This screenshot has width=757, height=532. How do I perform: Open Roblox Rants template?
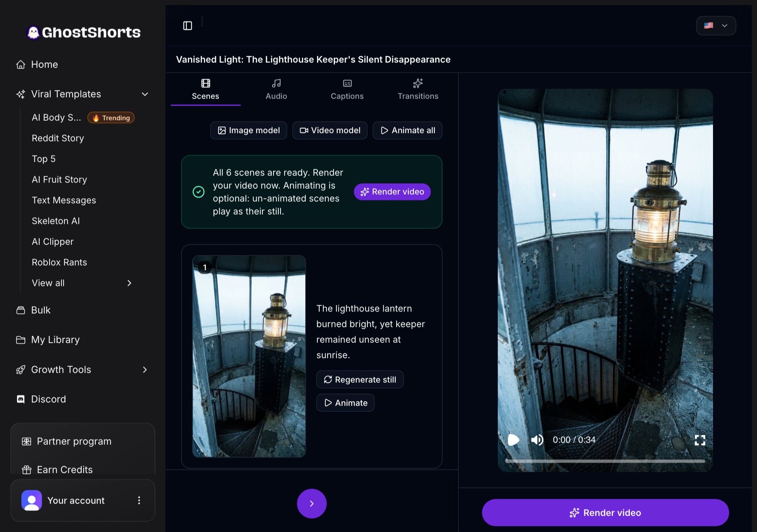point(59,262)
